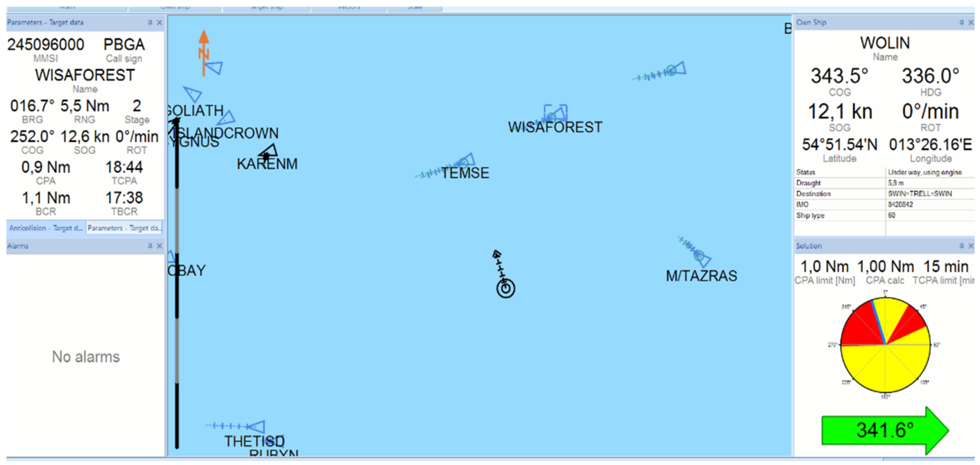Click own ship circle marker on chart
This screenshot has width=980, height=465.
(506, 288)
